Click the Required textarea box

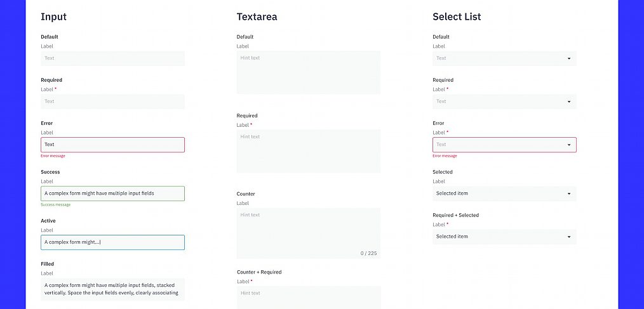tap(309, 151)
